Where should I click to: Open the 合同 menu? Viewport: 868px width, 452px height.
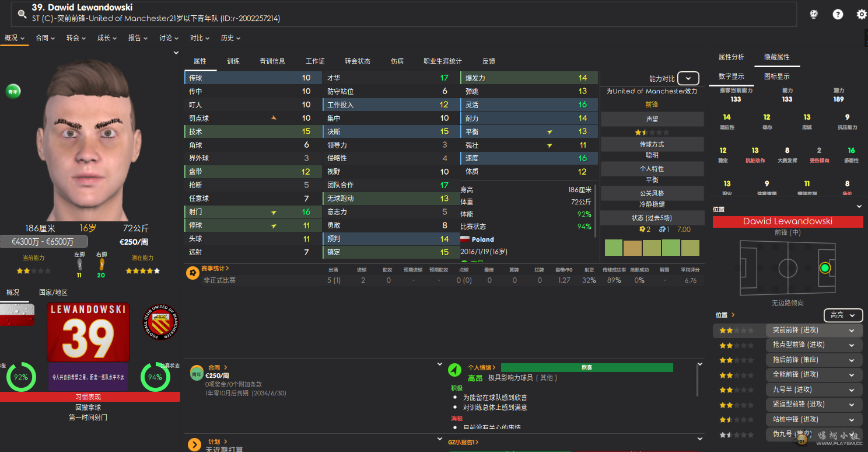pyautogui.click(x=45, y=38)
